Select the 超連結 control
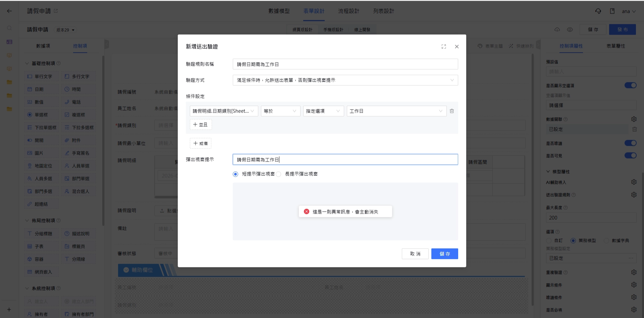The image size is (644, 318). point(41,204)
